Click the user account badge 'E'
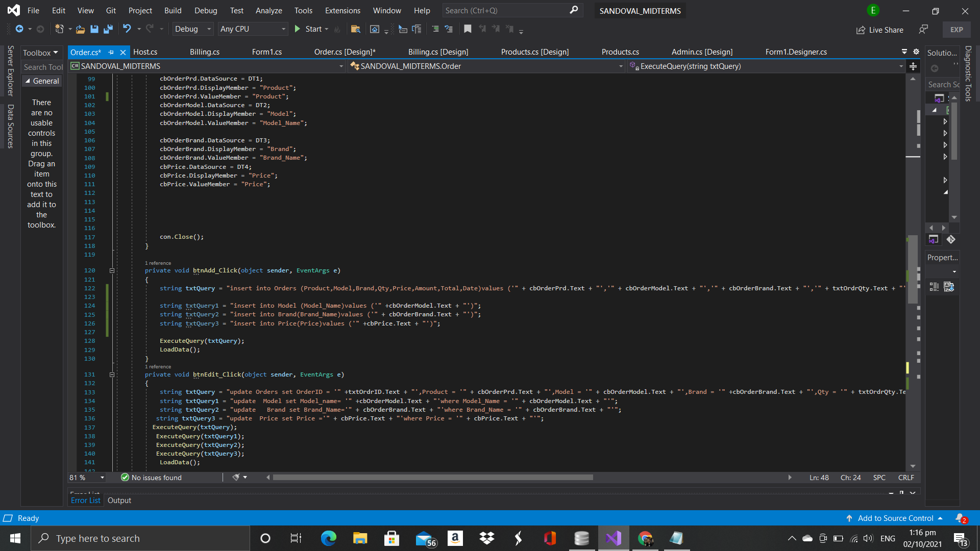This screenshot has height=551, width=980. tap(873, 10)
